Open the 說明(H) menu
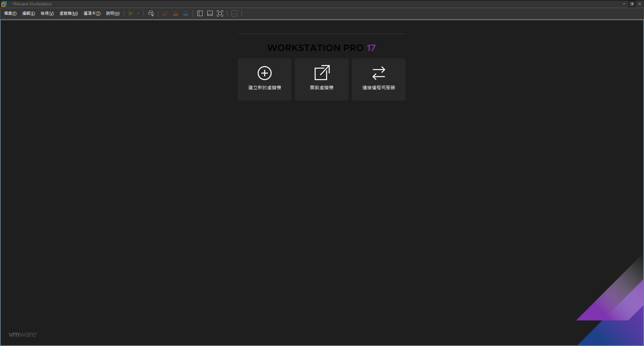This screenshot has height=346, width=644. point(113,13)
